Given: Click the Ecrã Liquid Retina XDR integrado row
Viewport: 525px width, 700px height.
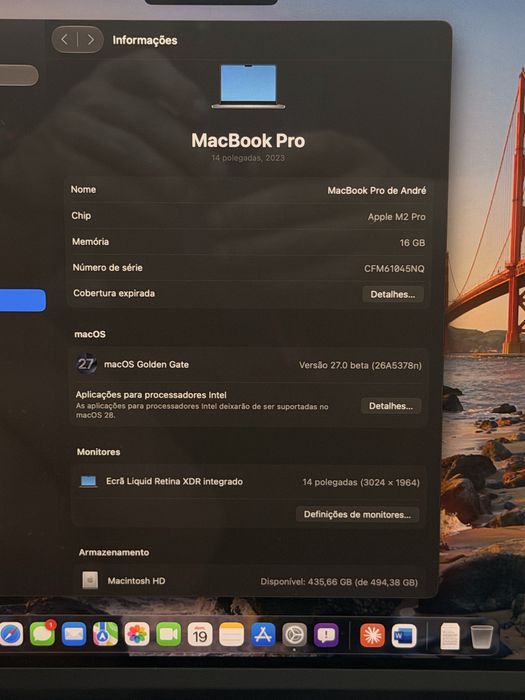Looking at the screenshot, I should click(248, 482).
